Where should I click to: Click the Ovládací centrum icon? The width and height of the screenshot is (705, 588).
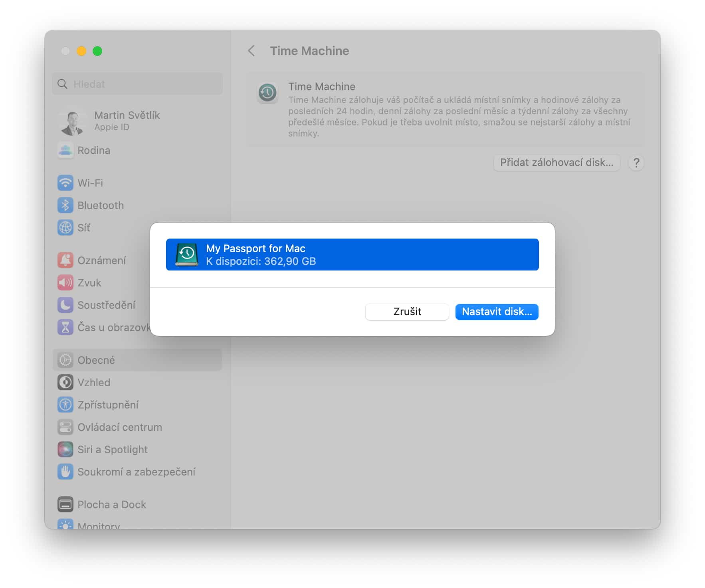[65, 427]
